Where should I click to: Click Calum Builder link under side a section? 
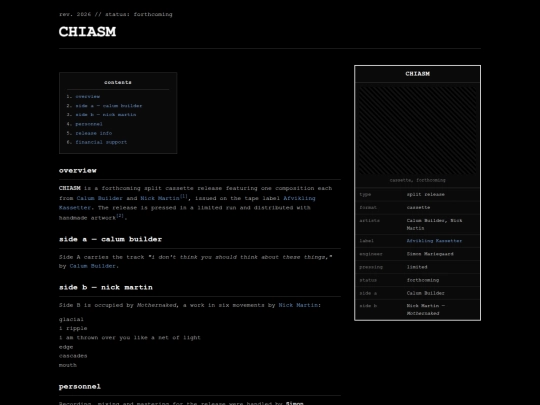point(93,266)
